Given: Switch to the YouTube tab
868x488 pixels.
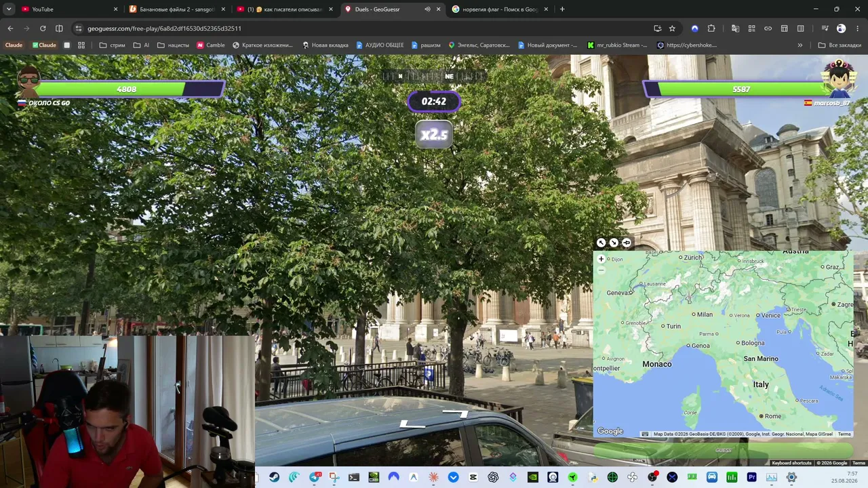Looking at the screenshot, I should click(x=71, y=9).
